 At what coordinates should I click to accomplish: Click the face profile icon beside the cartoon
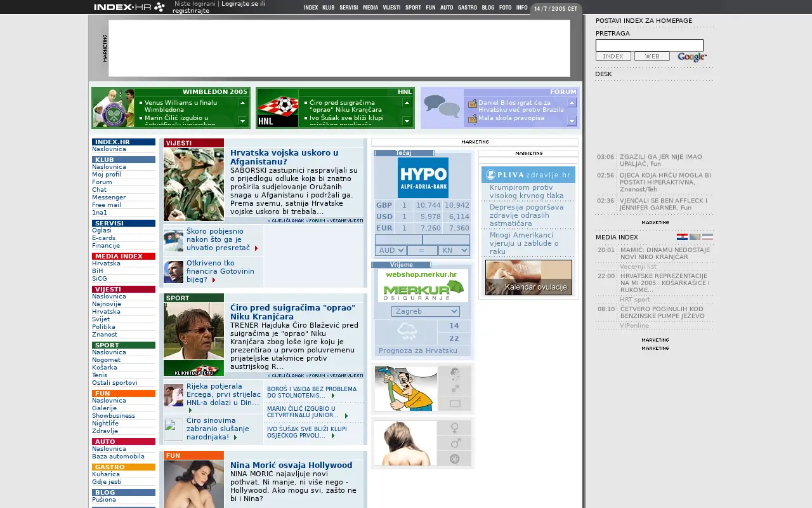pyautogui.click(x=454, y=373)
